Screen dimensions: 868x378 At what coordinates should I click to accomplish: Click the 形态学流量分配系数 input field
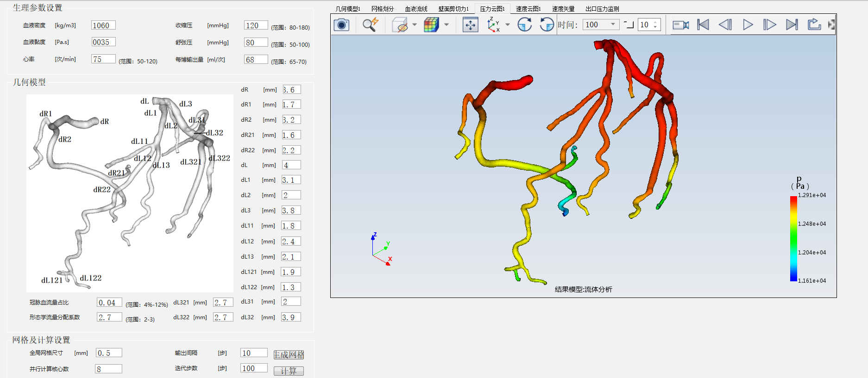point(109,317)
